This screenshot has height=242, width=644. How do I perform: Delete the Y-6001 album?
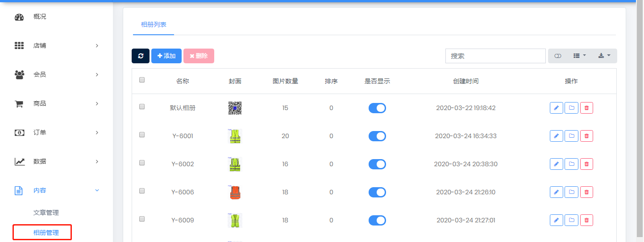586,136
